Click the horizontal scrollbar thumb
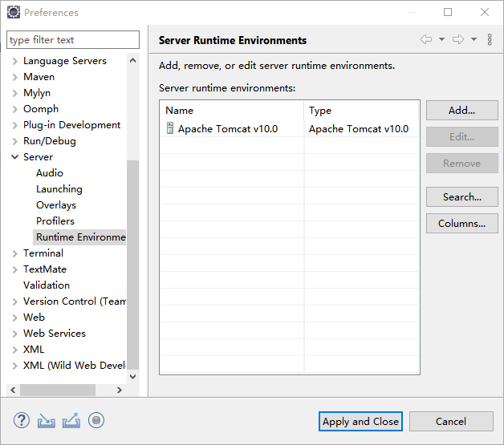504x445 pixels. [x=58, y=390]
